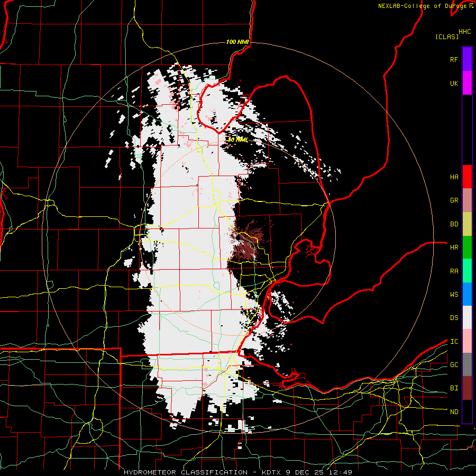Click the IC legend label
The image size is (476, 476).
coord(454,342)
